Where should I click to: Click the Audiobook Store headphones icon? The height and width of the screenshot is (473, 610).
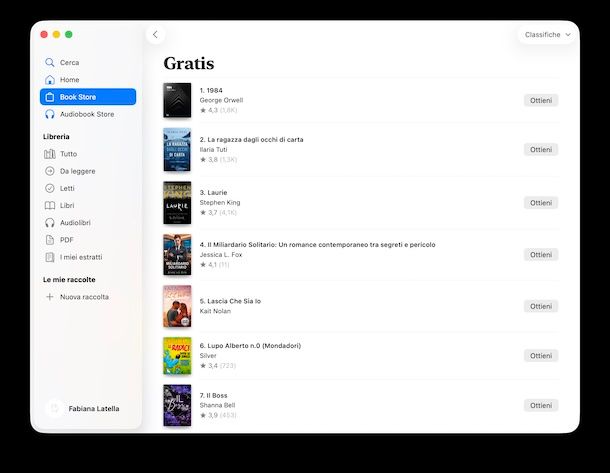[49, 114]
